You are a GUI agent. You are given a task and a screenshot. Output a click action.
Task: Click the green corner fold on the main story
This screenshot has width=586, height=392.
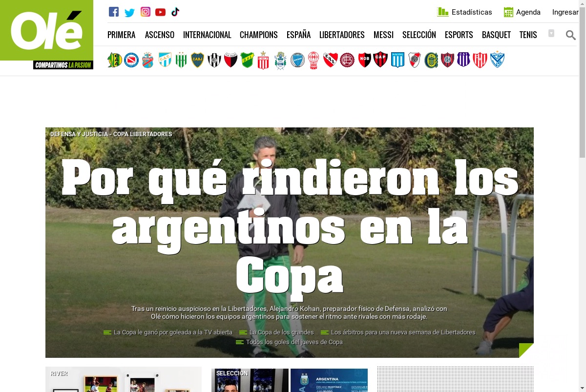526,351
